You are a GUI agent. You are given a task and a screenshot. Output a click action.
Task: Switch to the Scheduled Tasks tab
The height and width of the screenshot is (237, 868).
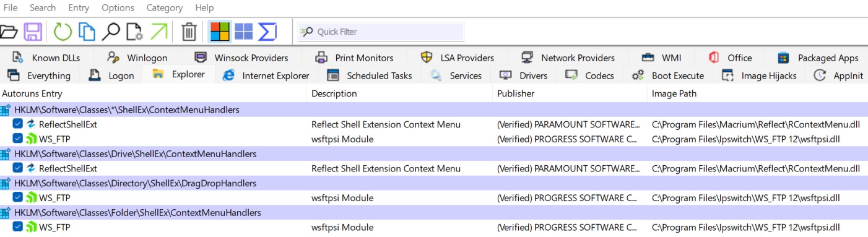point(370,75)
